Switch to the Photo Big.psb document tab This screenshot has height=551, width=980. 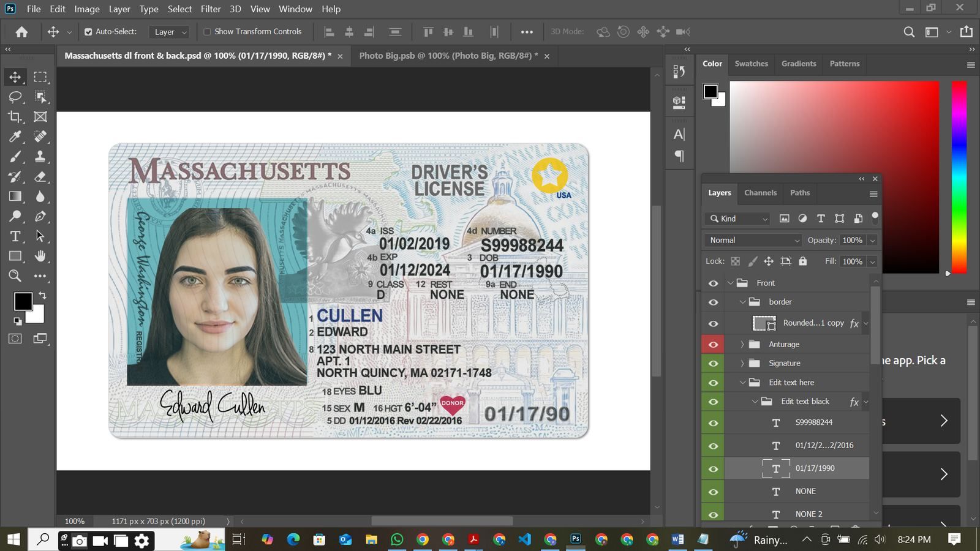pyautogui.click(x=448, y=56)
